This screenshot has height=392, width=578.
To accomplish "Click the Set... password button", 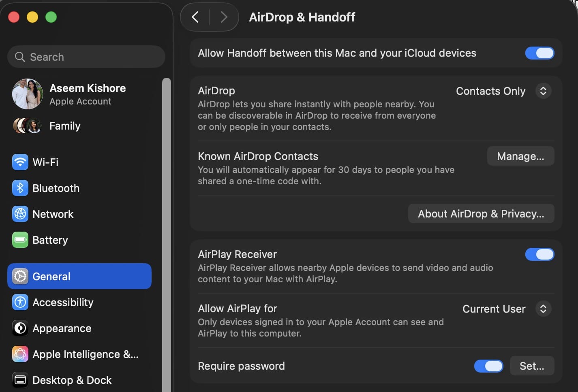I will pyautogui.click(x=532, y=366).
